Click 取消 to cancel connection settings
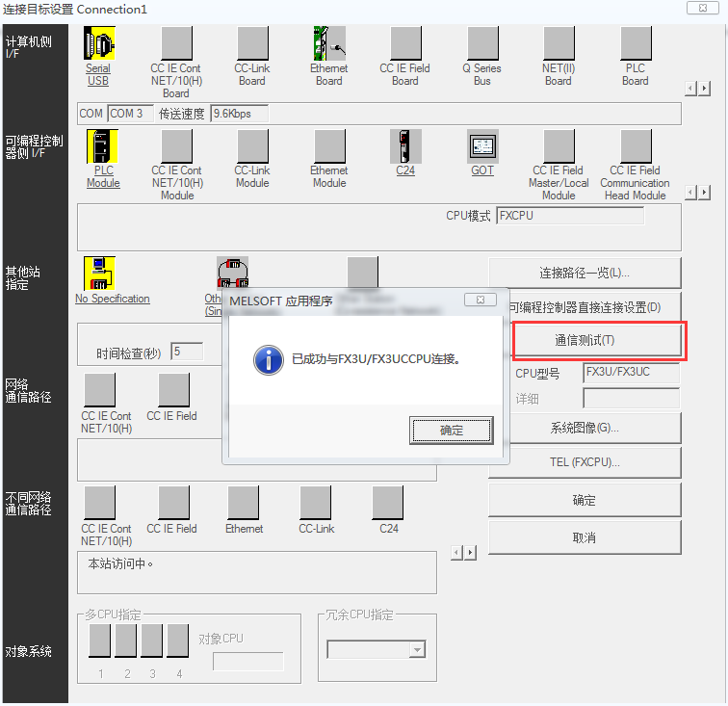 (x=585, y=537)
